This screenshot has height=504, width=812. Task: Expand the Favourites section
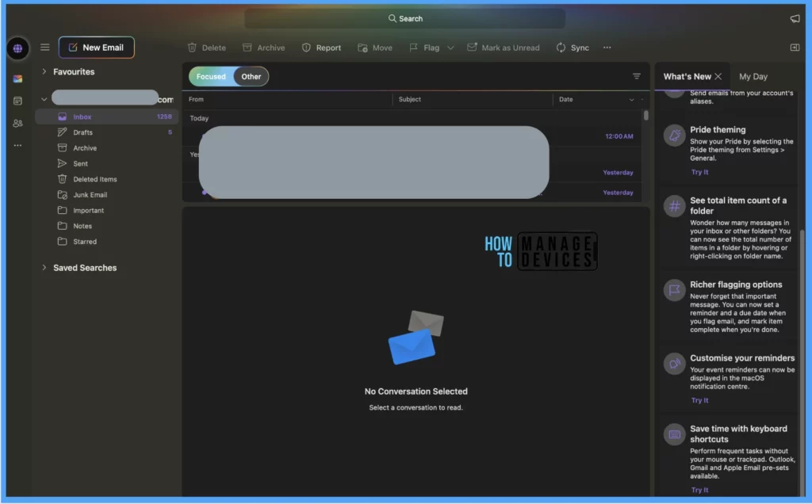(44, 72)
